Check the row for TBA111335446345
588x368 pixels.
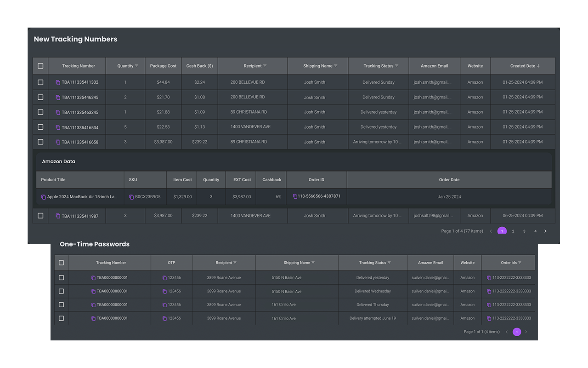point(40,97)
